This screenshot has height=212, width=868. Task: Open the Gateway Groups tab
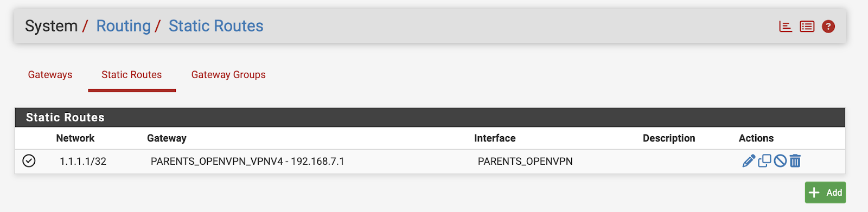tap(228, 75)
